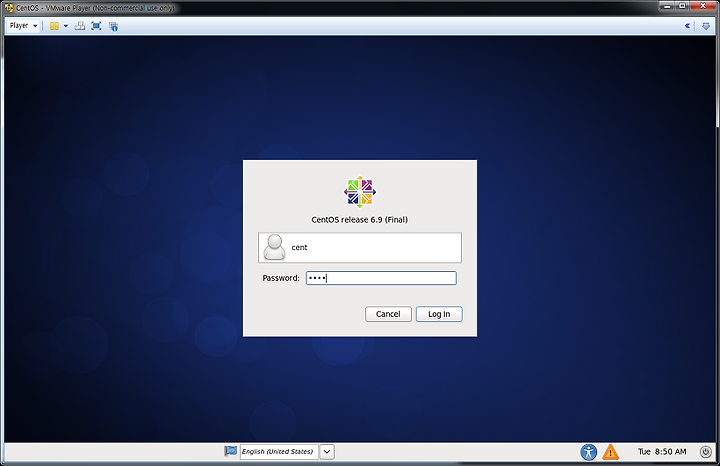This screenshot has height=466, width=720.
Task: Click the orange warning triangle icon
Action: [610, 452]
